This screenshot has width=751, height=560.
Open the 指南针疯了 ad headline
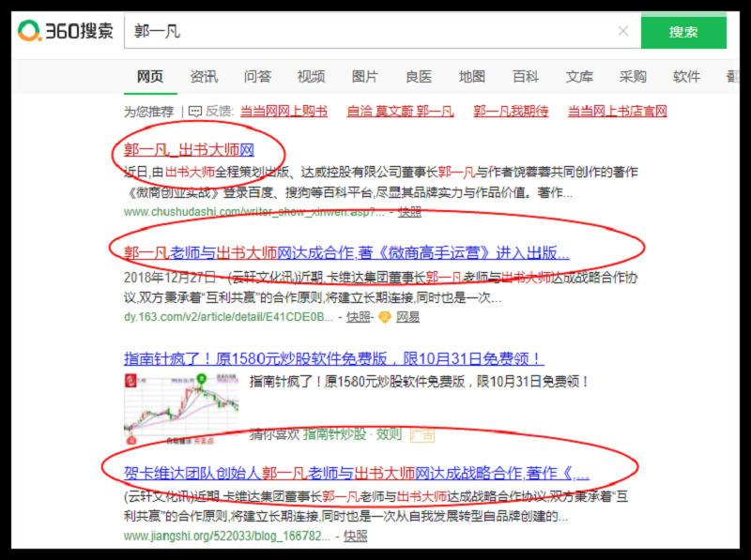333,358
